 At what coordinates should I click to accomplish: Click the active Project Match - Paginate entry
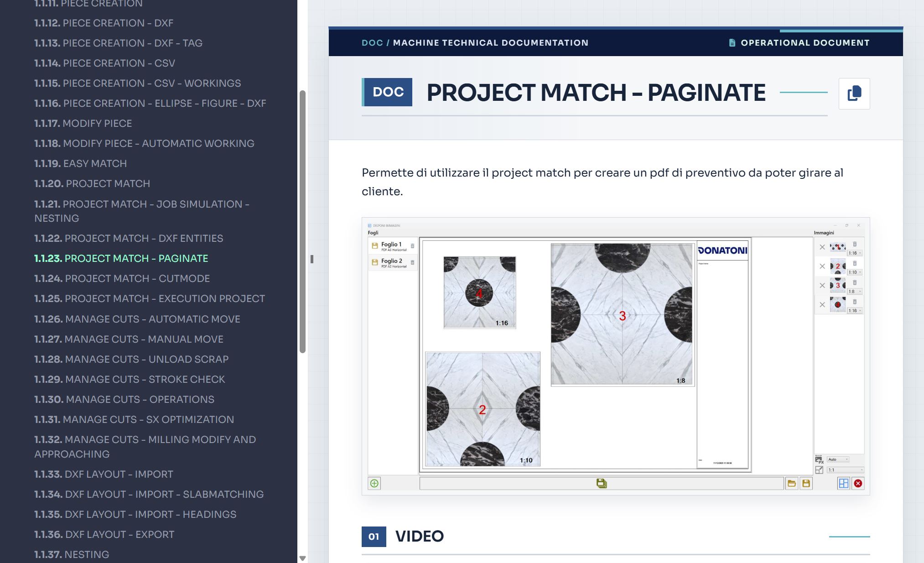121,258
